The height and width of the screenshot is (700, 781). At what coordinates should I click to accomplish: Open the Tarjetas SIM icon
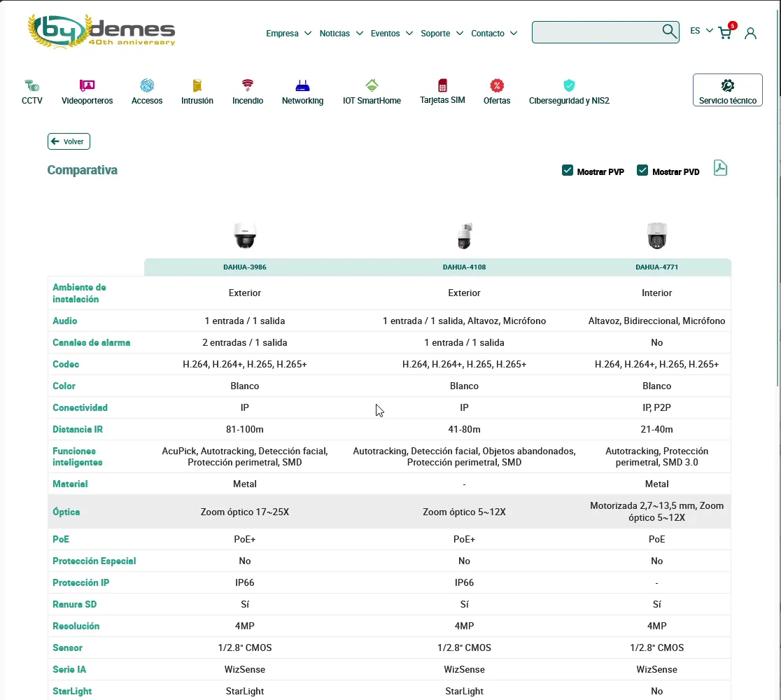[442, 85]
